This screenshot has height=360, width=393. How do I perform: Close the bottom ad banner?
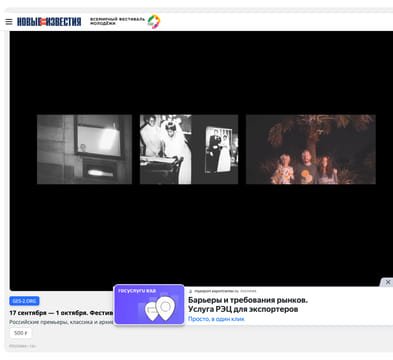tap(388, 282)
